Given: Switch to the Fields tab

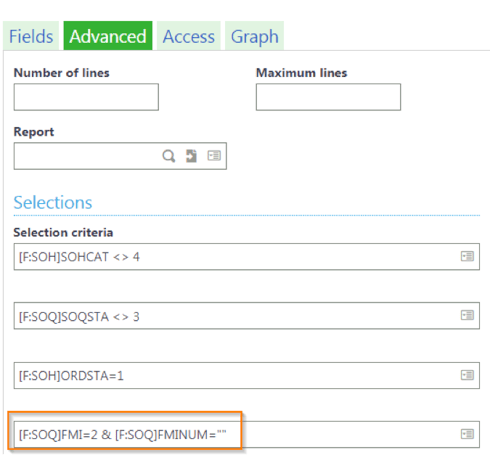Looking at the screenshot, I should pyautogui.click(x=31, y=36).
